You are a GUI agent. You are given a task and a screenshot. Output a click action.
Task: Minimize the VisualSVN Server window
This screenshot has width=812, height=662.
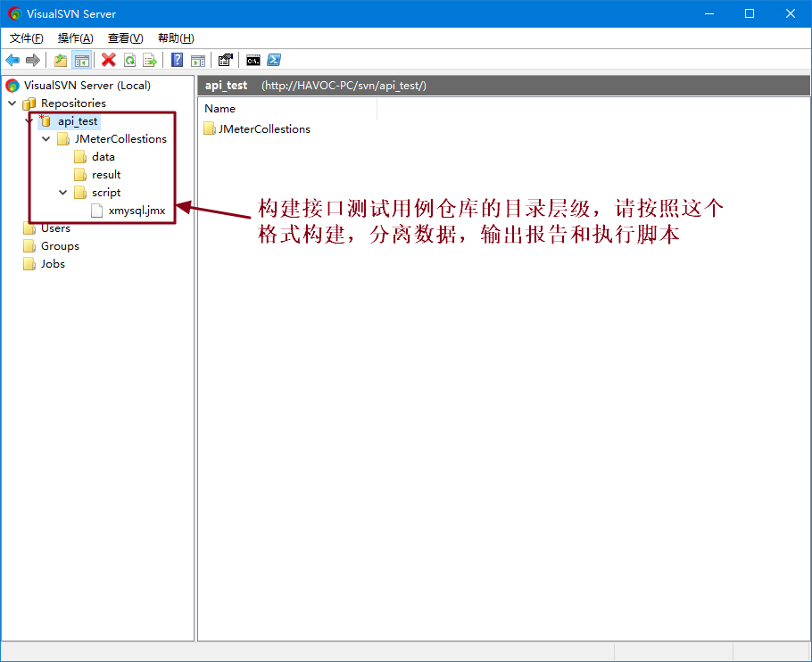[x=709, y=13]
